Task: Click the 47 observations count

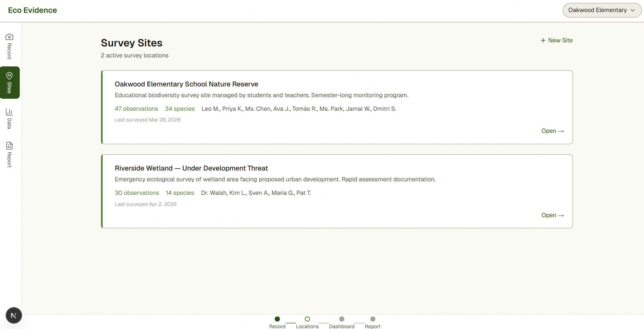Action: point(136,109)
